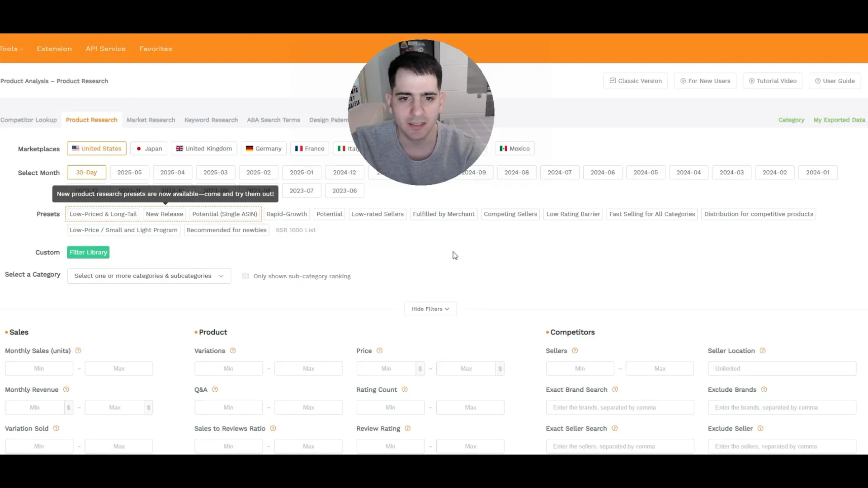This screenshot has height=488, width=868.
Task: Select the United Kingdom marketplace
Action: (x=204, y=149)
